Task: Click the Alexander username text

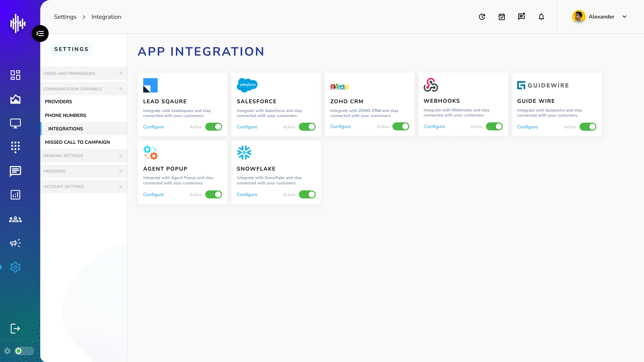Action: tap(601, 17)
